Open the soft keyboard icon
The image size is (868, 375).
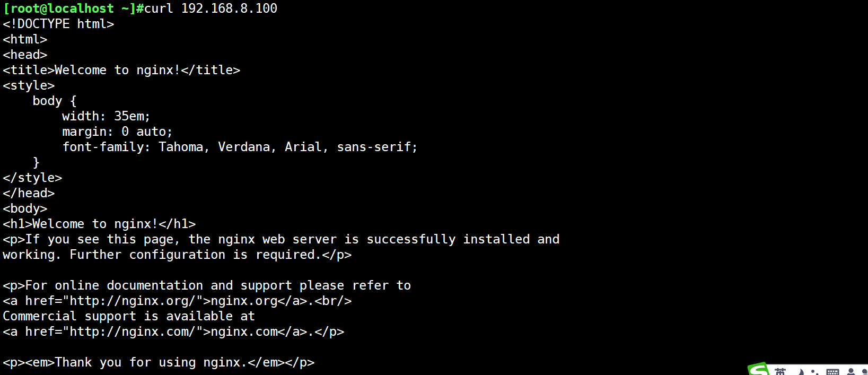tap(832, 372)
